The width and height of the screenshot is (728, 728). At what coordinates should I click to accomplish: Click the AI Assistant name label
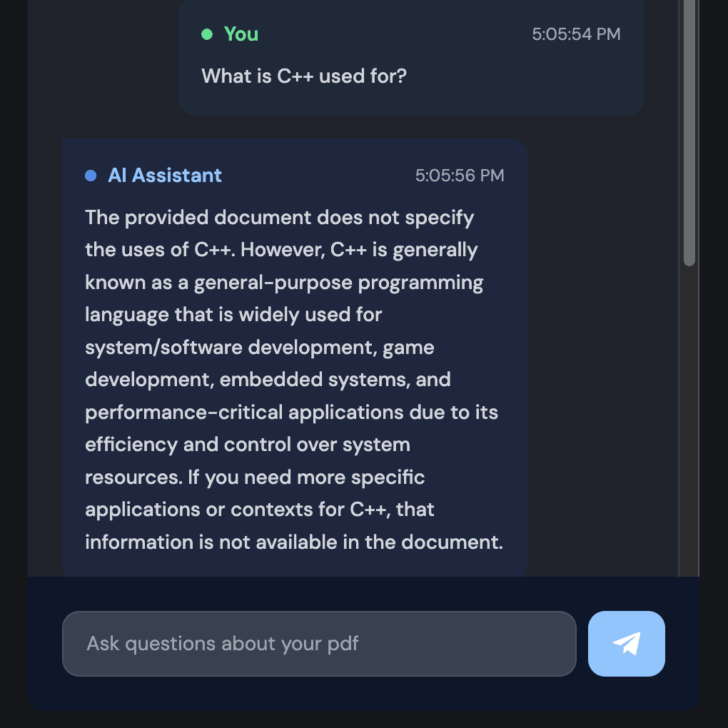(x=165, y=175)
